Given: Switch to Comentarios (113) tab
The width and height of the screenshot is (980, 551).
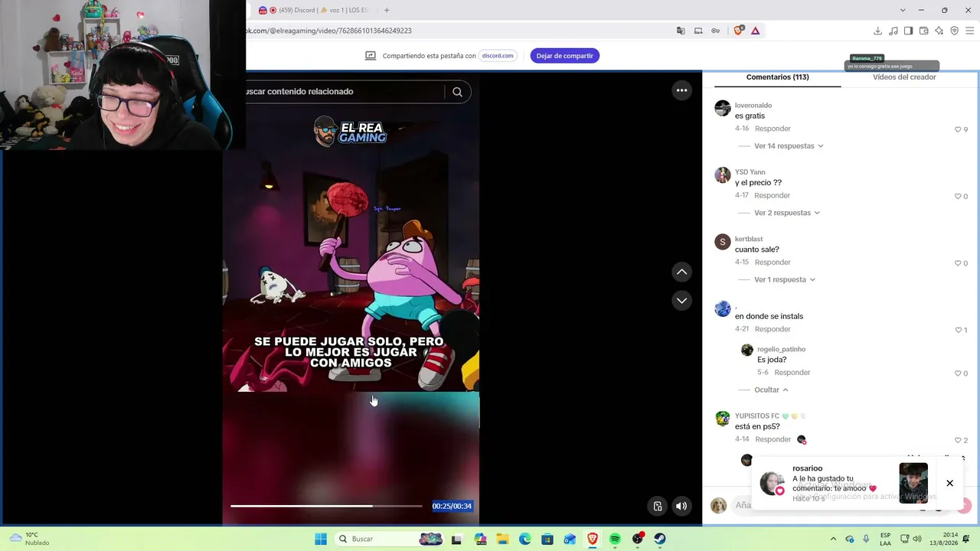Looking at the screenshot, I should click(x=777, y=77).
